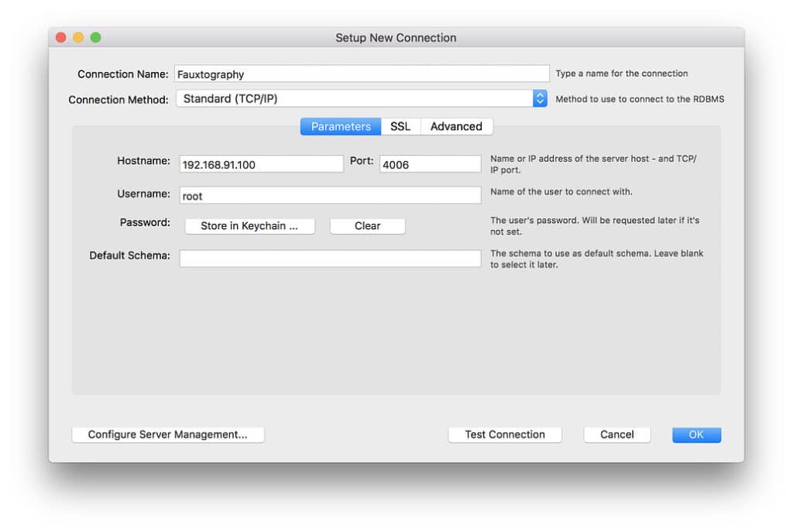Click the empty Default Schema field

pyautogui.click(x=330, y=258)
